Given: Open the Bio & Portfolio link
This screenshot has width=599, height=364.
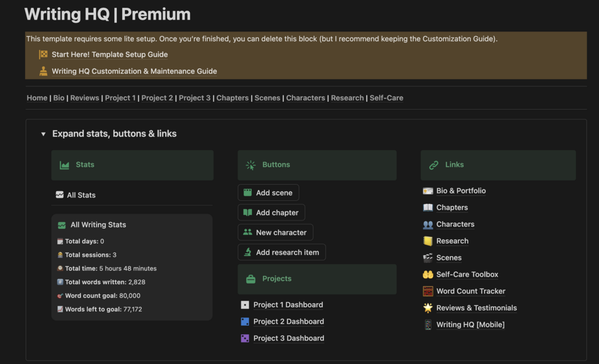Looking at the screenshot, I should coord(461,191).
